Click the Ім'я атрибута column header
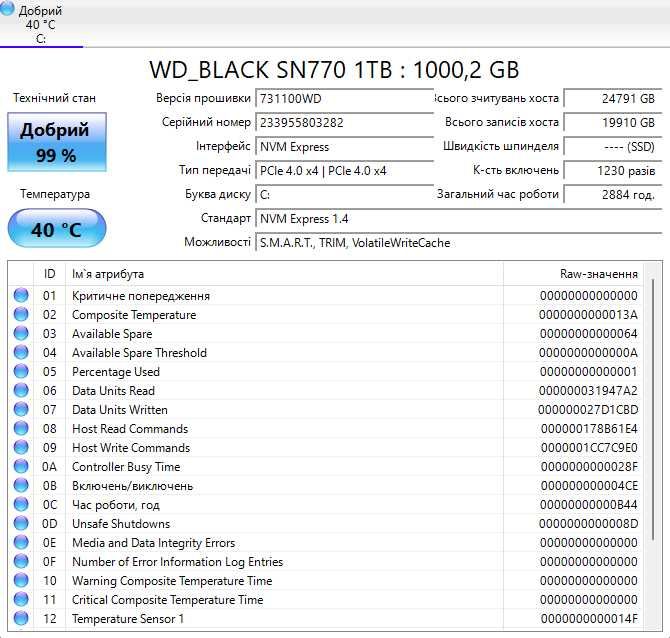 (x=285, y=274)
